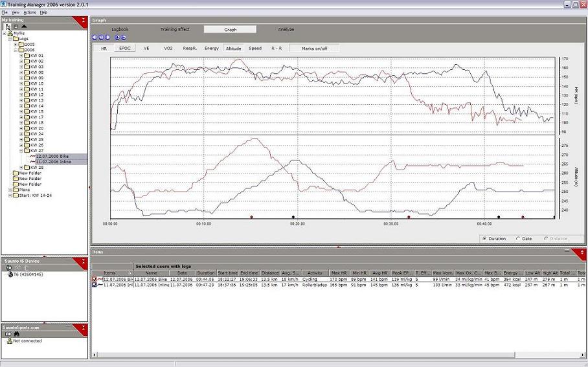The image size is (588, 367).
Task: Select the Date radio button
Action: coord(518,239)
